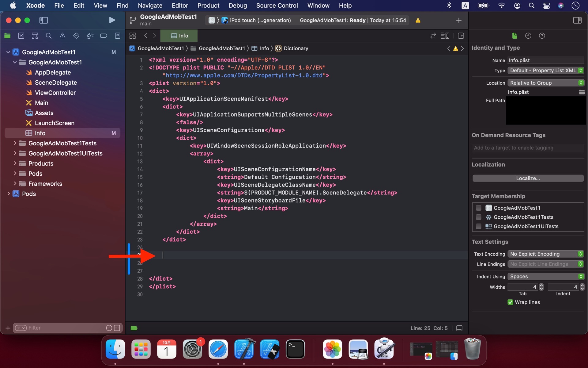This screenshot has width=588, height=368.
Task: Check GoogleAdMobTest1UITests target membership
Action: [x=479, y=226]
